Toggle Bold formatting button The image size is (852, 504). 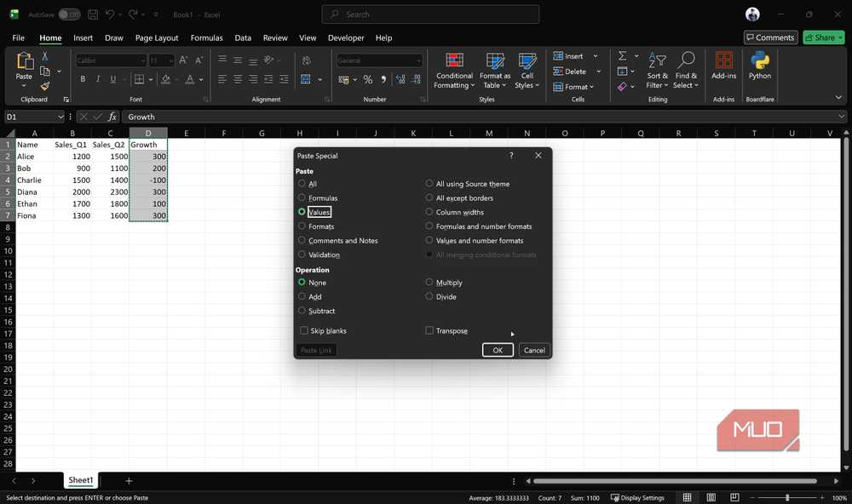pos(83,79)
